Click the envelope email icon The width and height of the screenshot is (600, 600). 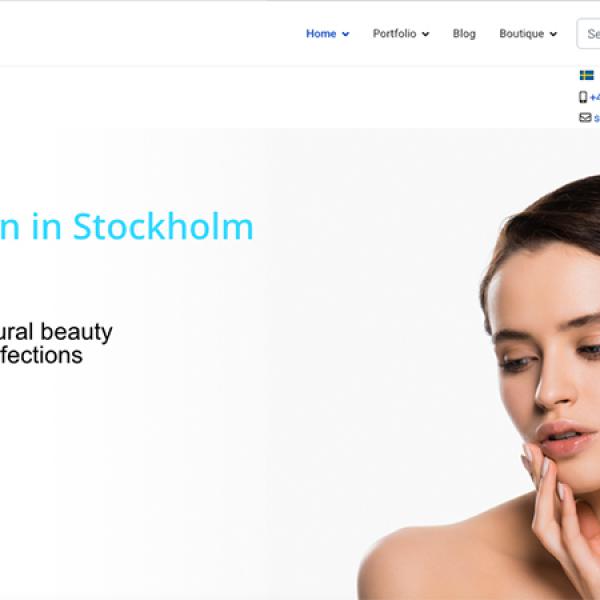click(x=585, y=117)
